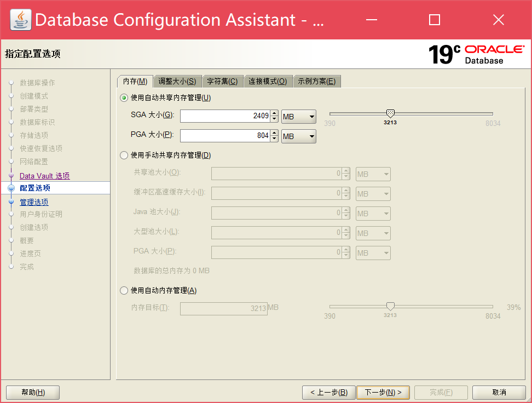Click the 配置选项 step marker dot
This screenshot has height=403, width=532.
click(x=12, y=188)
